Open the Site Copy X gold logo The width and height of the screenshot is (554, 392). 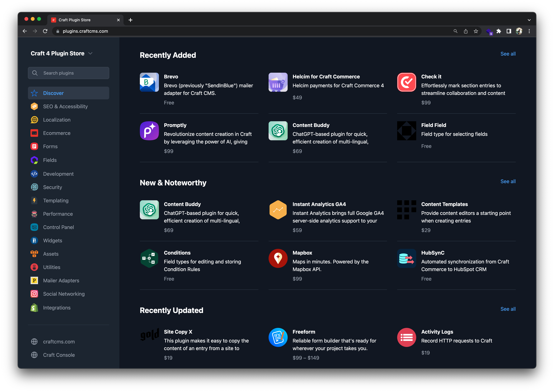[149, 334]
